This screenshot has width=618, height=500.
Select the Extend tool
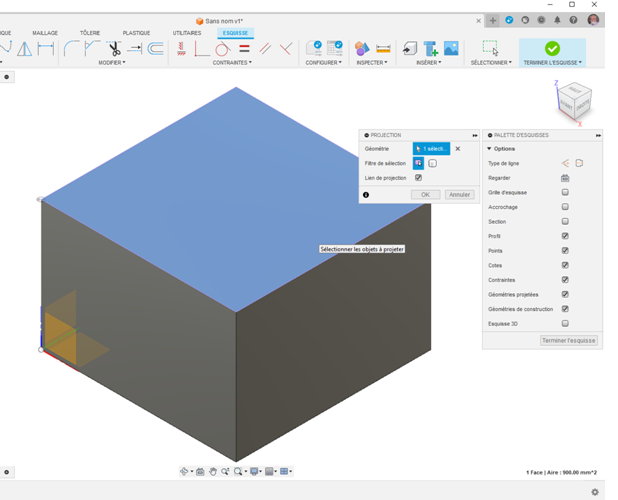click(135, 49)
